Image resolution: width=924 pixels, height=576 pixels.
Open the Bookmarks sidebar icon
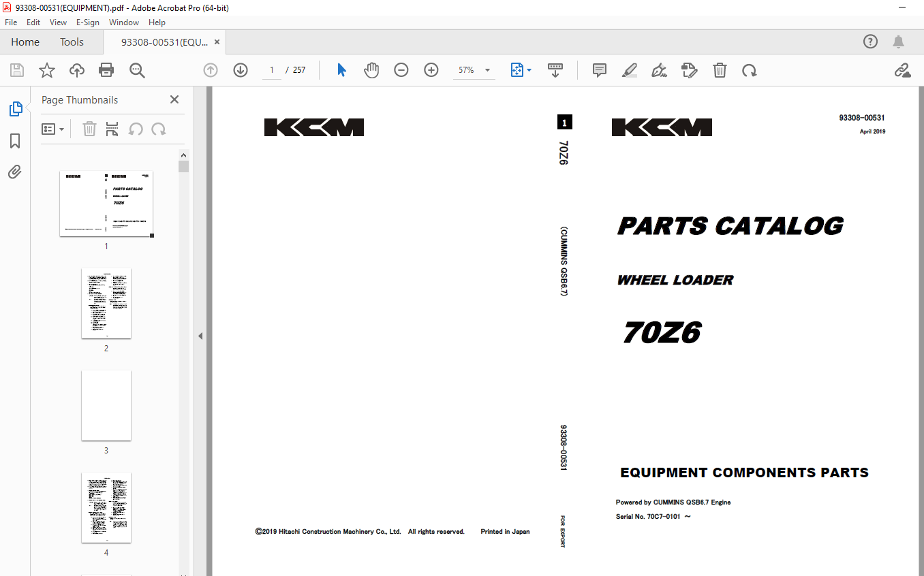(15, 141)
